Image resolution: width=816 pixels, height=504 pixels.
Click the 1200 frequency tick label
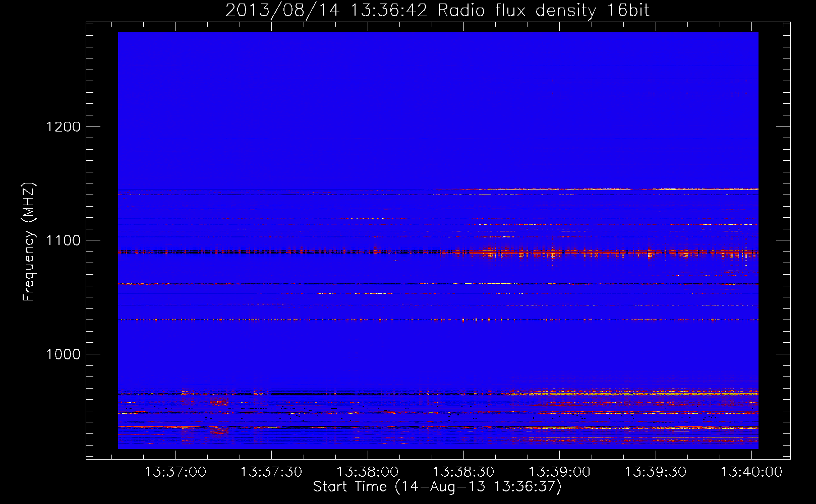(64, 127)
